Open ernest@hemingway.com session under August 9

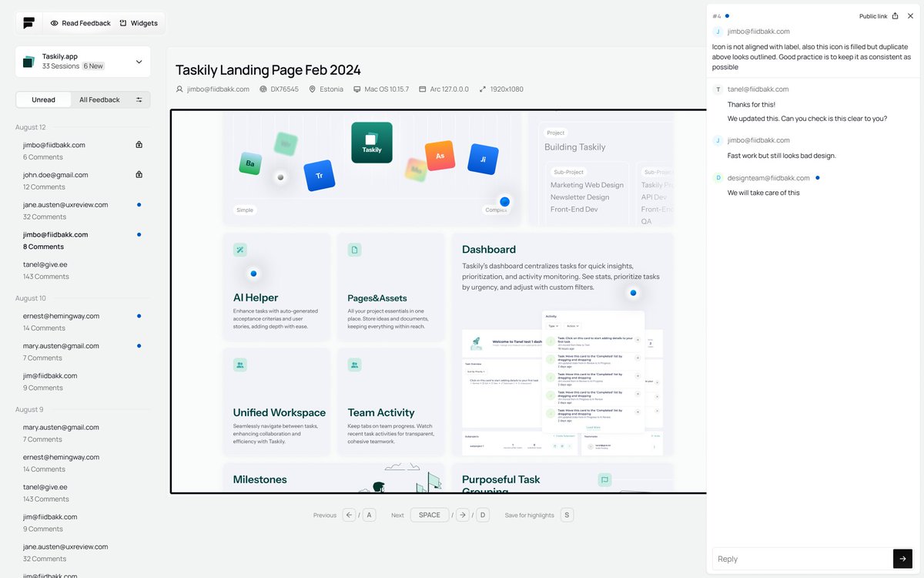pos(82,462)
